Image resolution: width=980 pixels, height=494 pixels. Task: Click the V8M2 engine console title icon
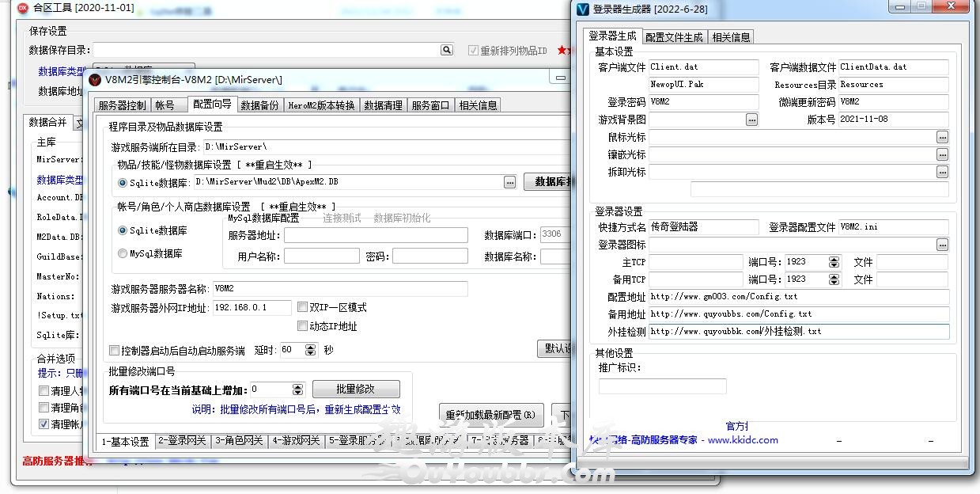[95, 79]
